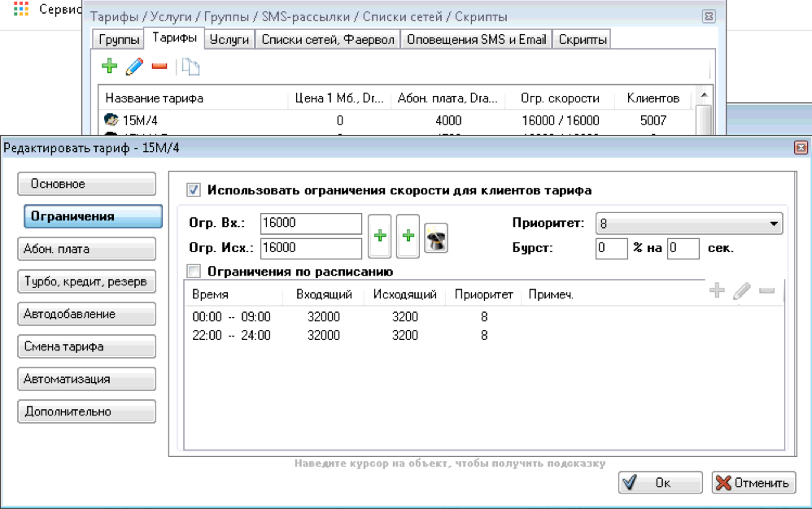Click the magic hat wizard icon

[x=436, y=238]
